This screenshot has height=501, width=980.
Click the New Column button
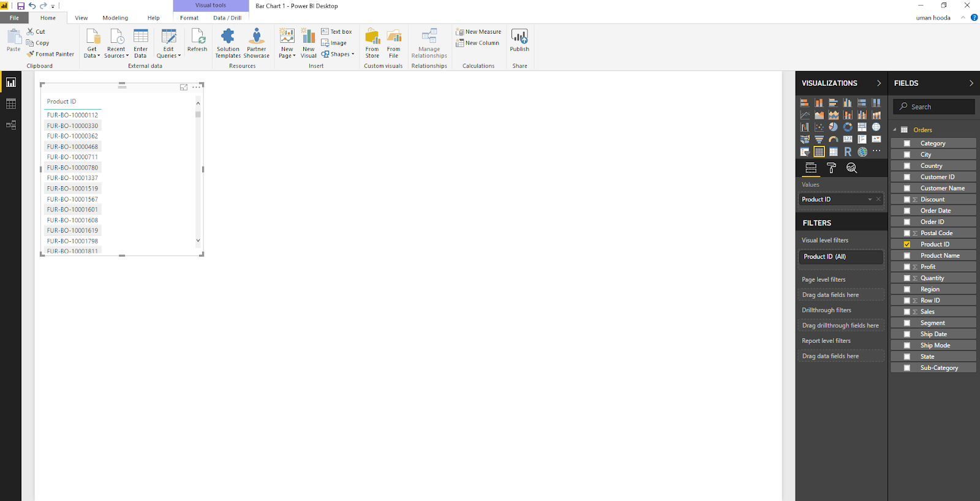tap(477, 43)
